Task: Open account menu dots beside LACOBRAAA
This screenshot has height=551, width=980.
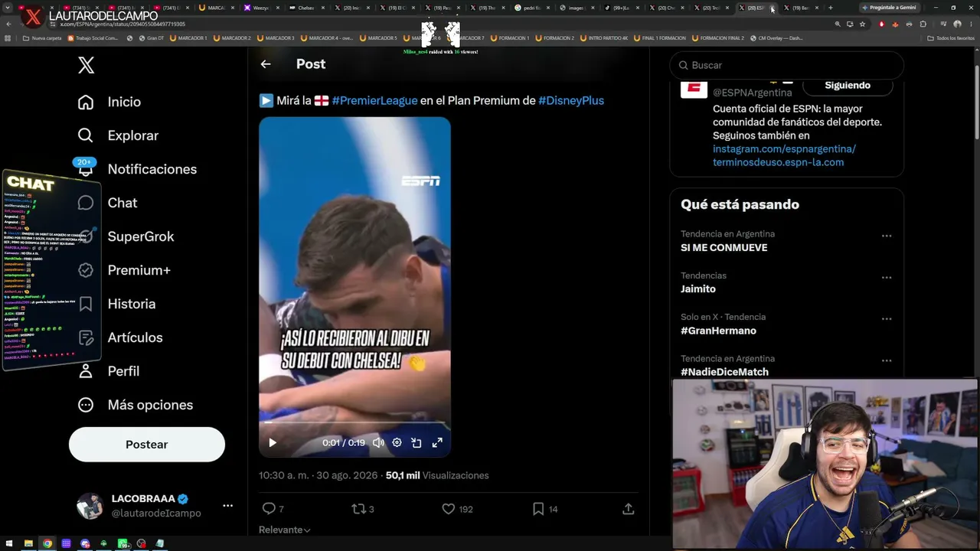Action: point(227,506)
